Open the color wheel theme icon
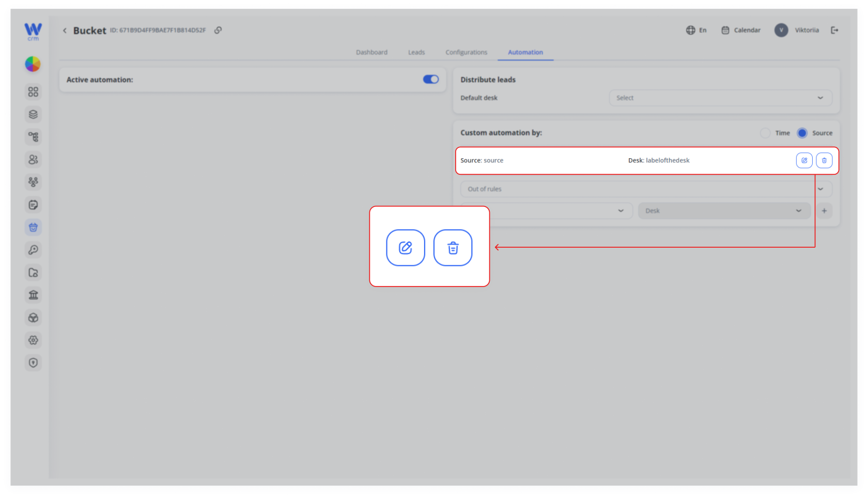 click(33, 64)
